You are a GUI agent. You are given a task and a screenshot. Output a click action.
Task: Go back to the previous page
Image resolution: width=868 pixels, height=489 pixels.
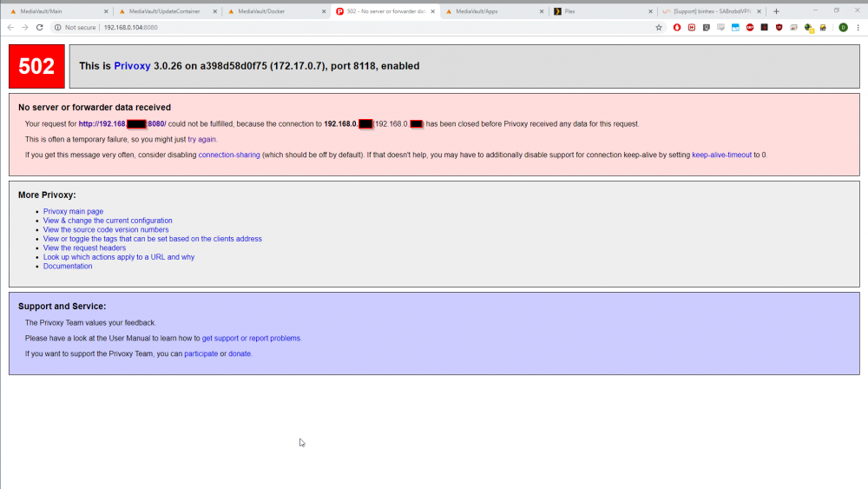(x=10, y=27)
